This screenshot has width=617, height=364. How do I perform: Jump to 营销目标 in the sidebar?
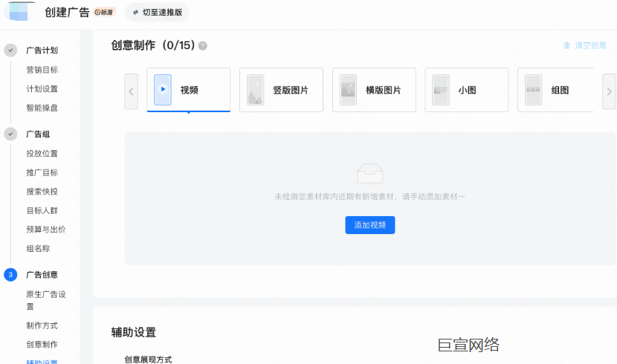[x=42, y=70]
